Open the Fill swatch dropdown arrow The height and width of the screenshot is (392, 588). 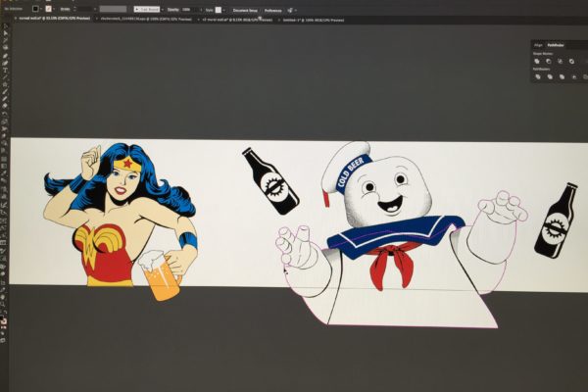tap(41, 9)
